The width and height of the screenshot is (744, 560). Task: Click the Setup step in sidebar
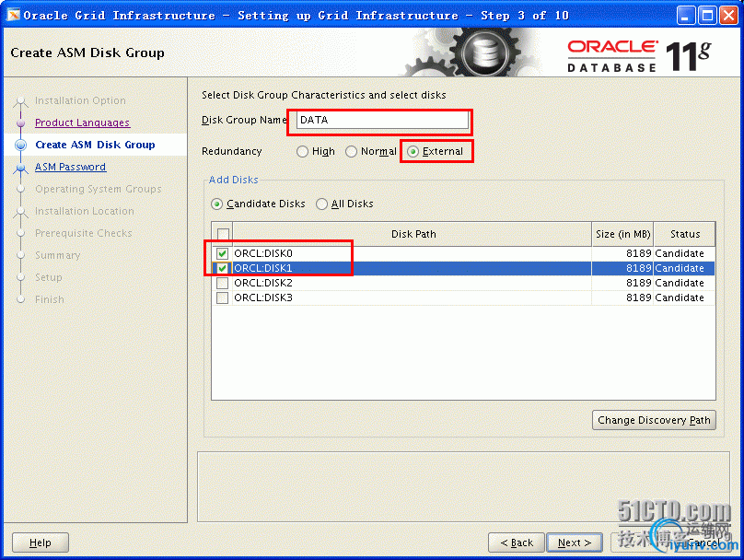(x=49, y=277)
